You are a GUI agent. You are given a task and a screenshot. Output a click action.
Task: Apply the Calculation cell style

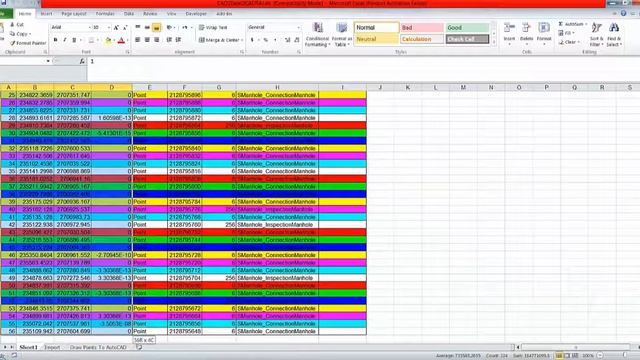pos(422,39)
